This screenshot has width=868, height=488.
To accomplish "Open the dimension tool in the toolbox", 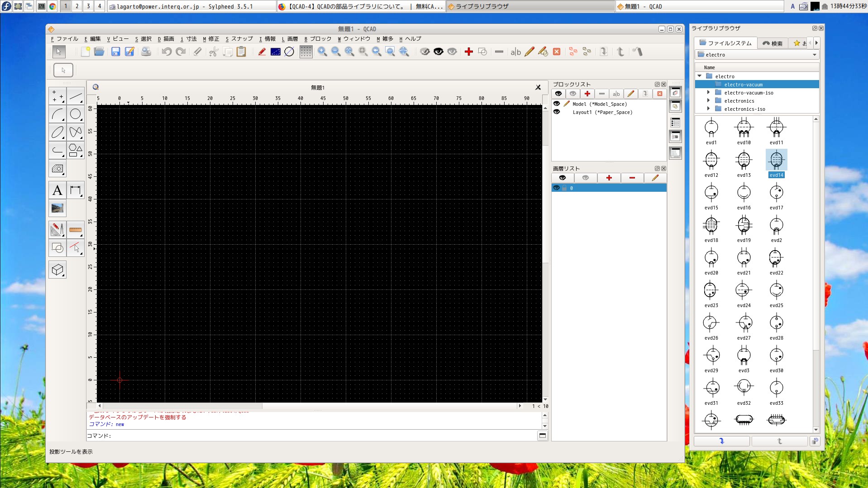I will 76,190.
